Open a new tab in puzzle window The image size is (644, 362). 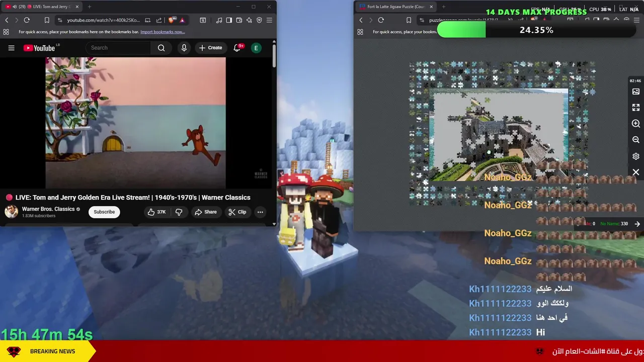[x=444, y=7]
